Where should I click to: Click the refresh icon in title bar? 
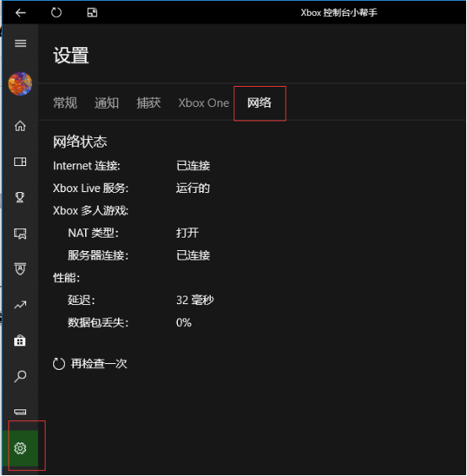pyautogui.click(x=56, y=13)
